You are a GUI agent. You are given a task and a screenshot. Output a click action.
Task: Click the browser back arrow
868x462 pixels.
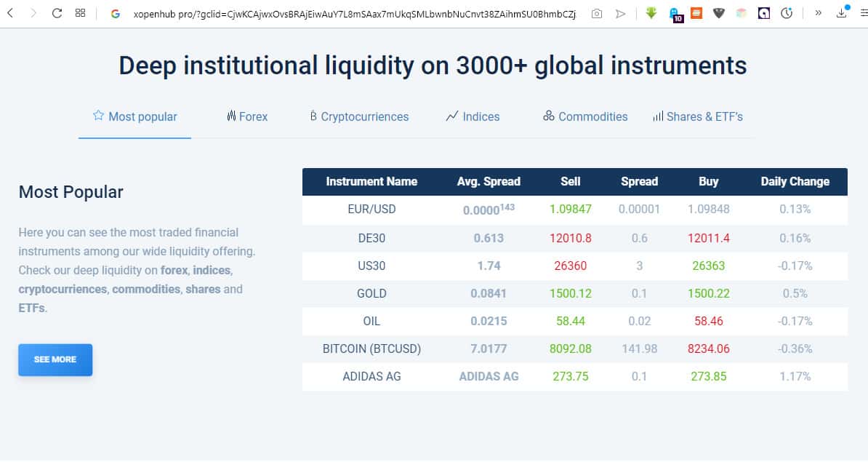(x=10, y=13)
